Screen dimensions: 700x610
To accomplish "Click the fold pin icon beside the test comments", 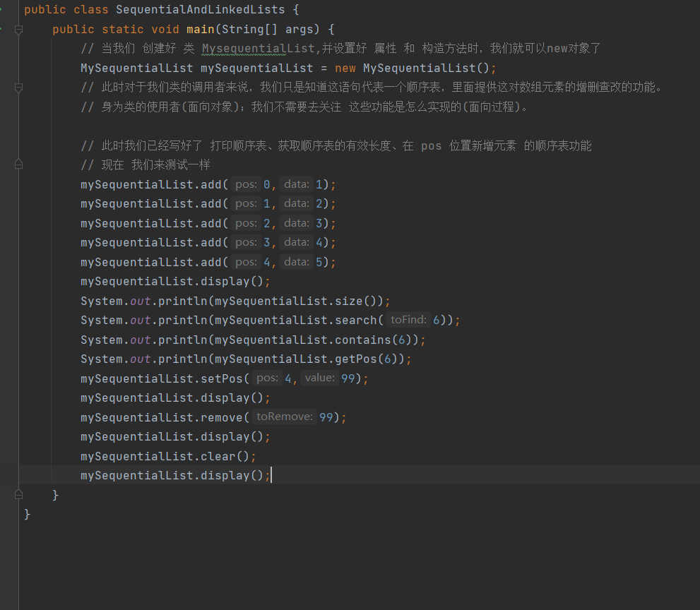I will point(18,165).
